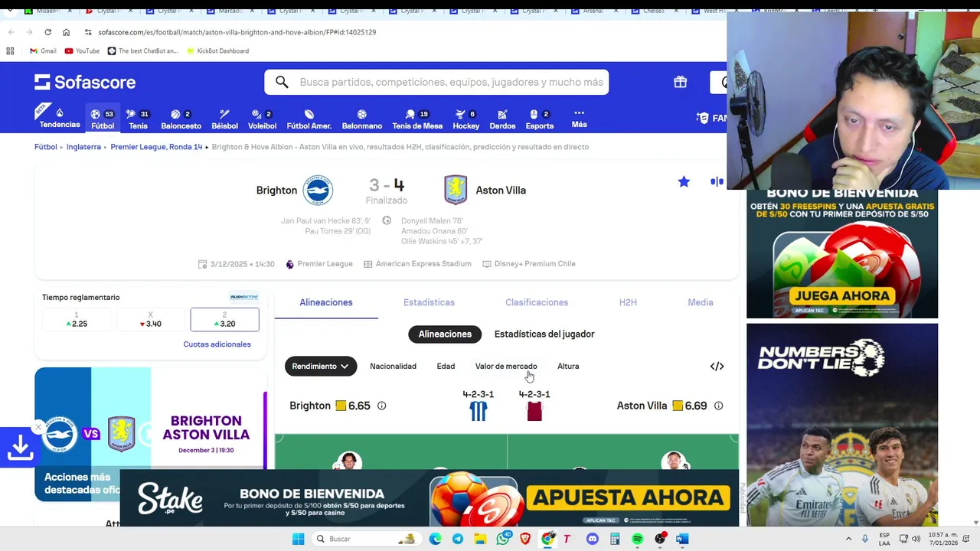Open the Balonmano sport section

click(x=361, y=119)
